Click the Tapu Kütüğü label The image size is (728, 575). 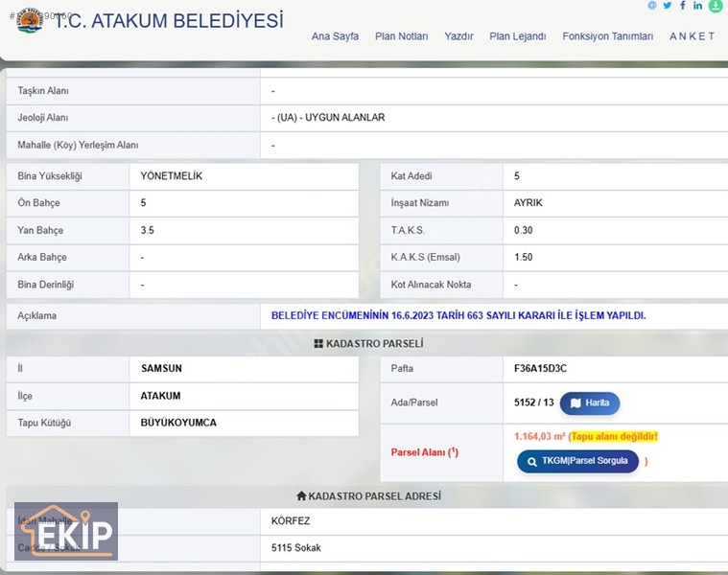click(44, 423)
